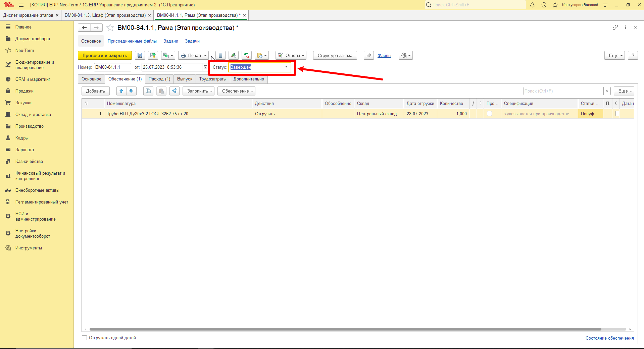The image size is (644, 349).
Task: Toggle the 'Про…' column checkbox in row 1
Action: click(490, 114)
